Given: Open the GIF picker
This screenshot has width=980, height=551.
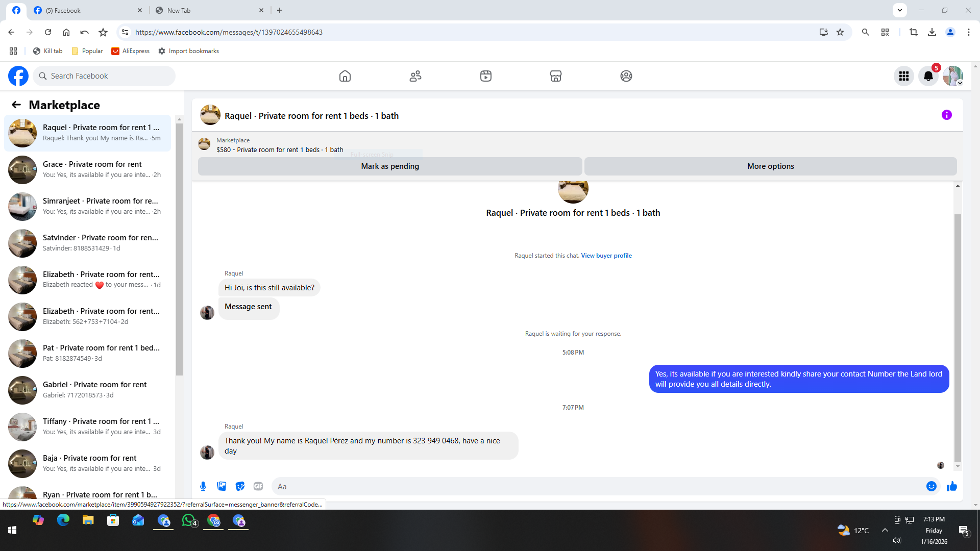Looking at the screenshot, I should [258, 486].
